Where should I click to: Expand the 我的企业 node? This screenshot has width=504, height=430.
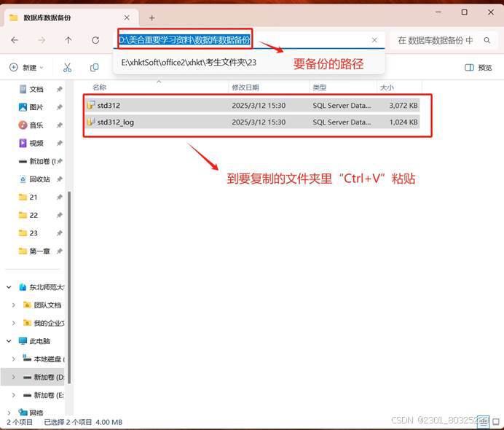coord(14,323)
